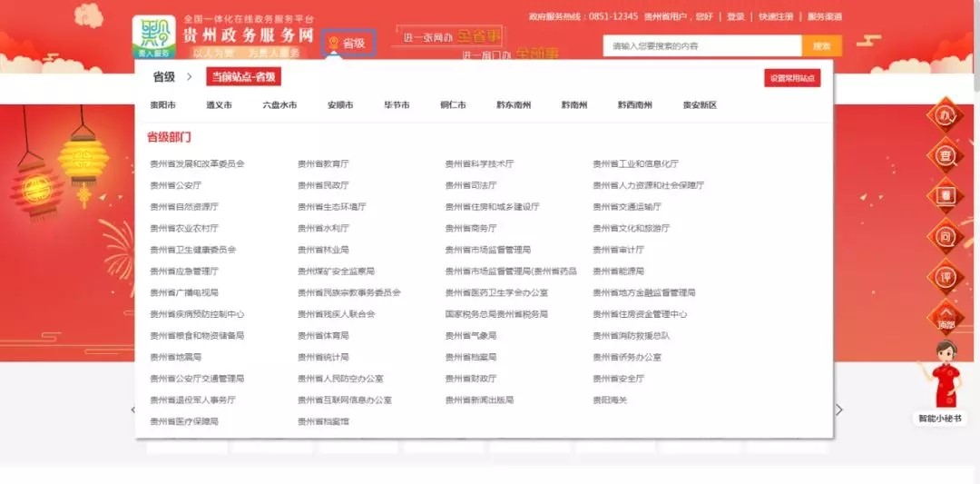Open the 智能小秘书 assistant
Image resolution: width=980 pixels, height=484 pixels.
click(x=942, y=382)
